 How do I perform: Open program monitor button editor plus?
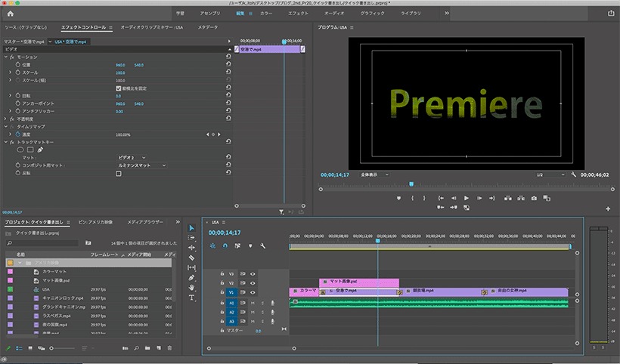click(608, 209)
